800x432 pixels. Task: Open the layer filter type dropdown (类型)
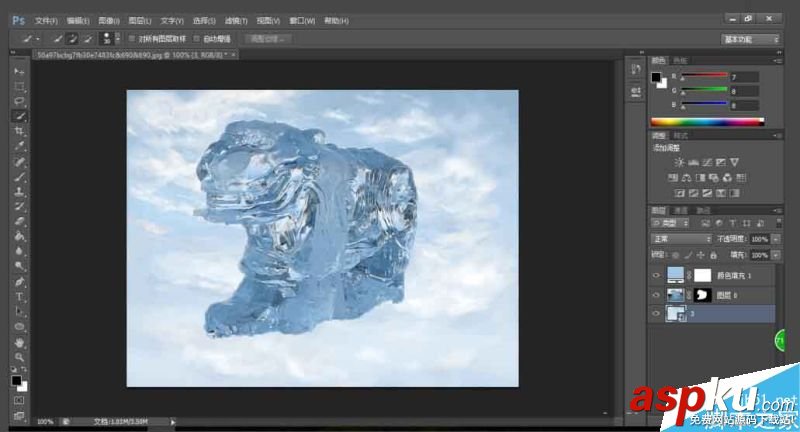(670, 223)
